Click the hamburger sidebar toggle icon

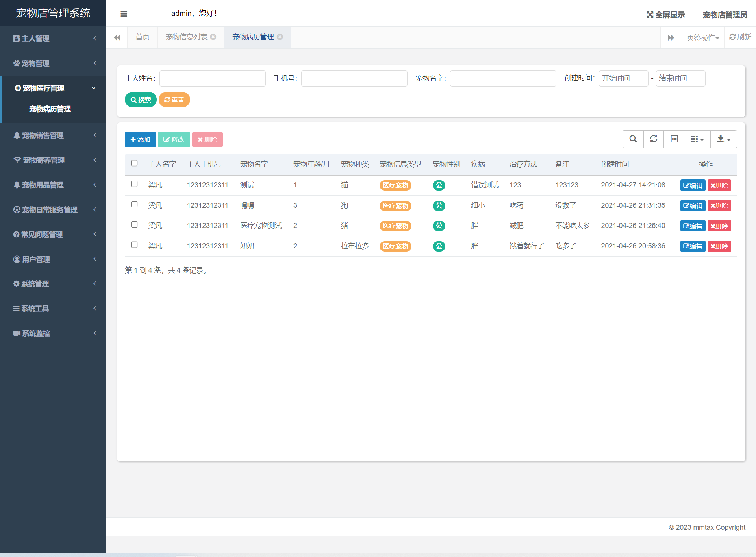pyautogui.click(x=124, y=14)
